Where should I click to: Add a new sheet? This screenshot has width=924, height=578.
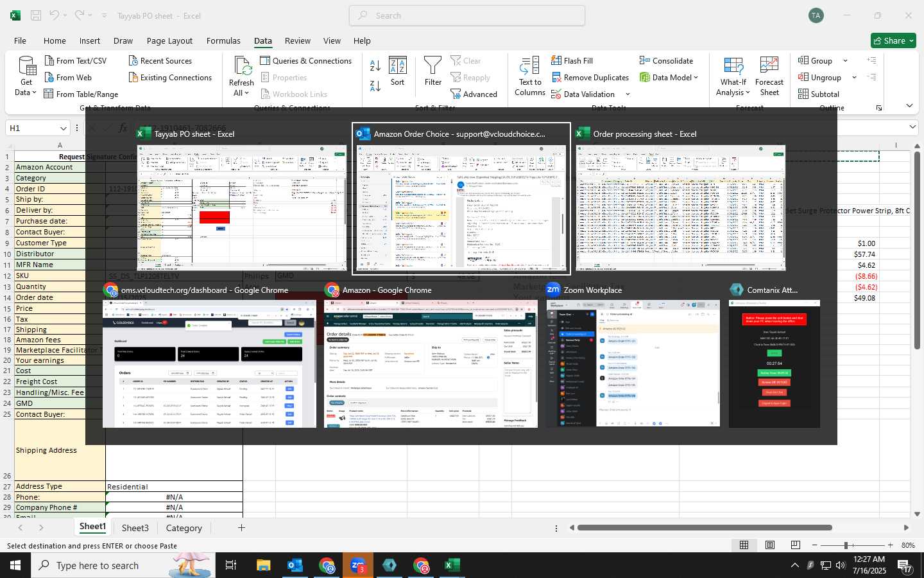pos(241,528)
